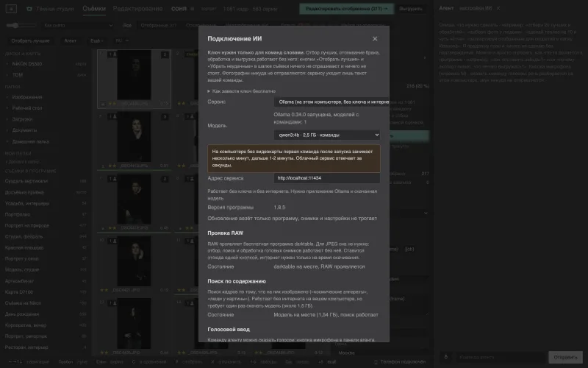588x368 pixels.
Task: Click the Отобрать лучшие button
Action: 30,40
